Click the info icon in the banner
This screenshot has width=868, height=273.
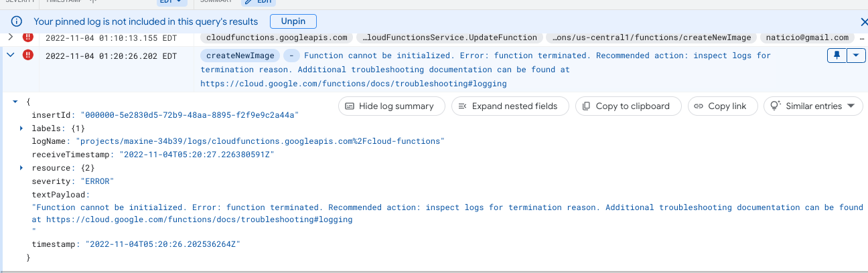pyautogui.click(x=17, y=22)
